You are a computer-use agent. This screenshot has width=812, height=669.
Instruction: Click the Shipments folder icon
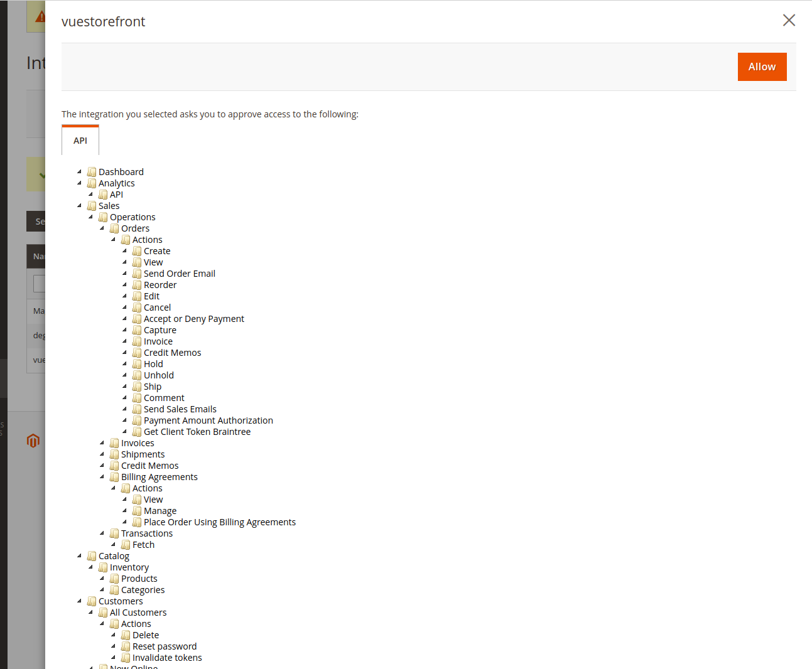[x=114, y=454]
